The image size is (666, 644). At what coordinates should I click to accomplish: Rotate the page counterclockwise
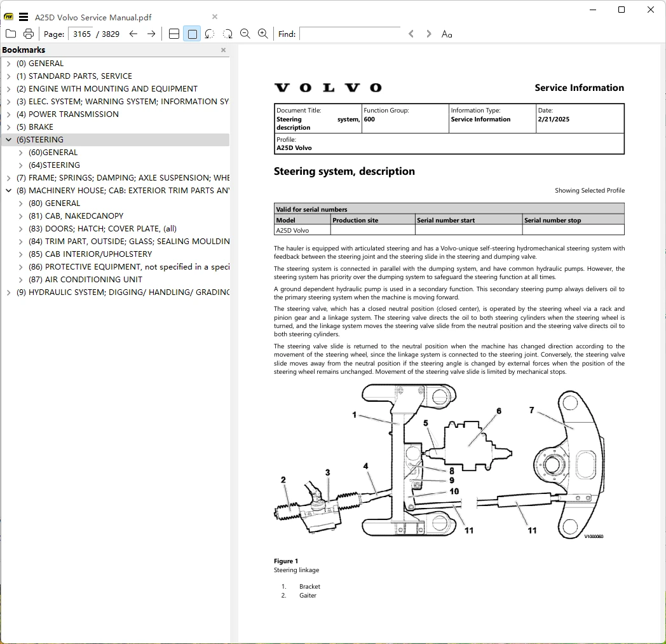coord(210,34)
